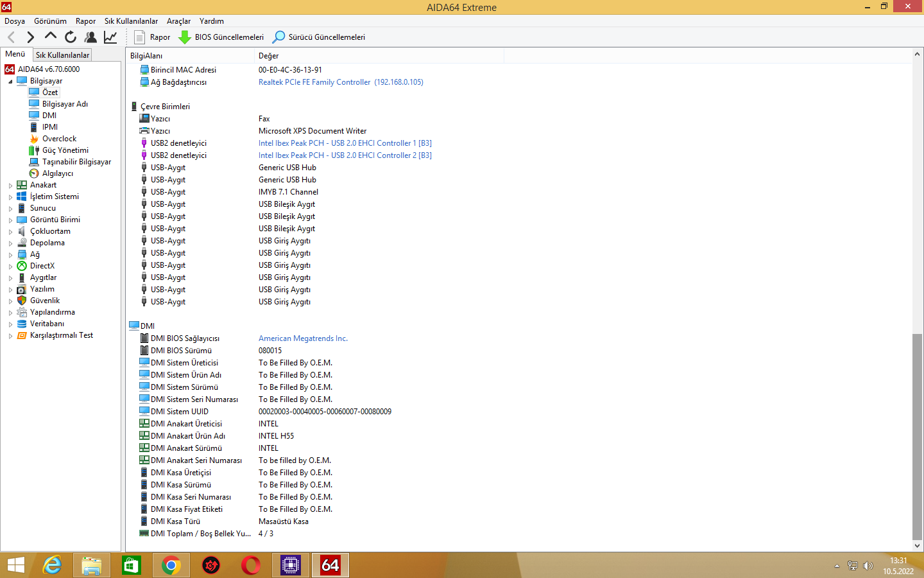
Task: Go up one level with the up arrow icon
Action: tap(50, 36)
